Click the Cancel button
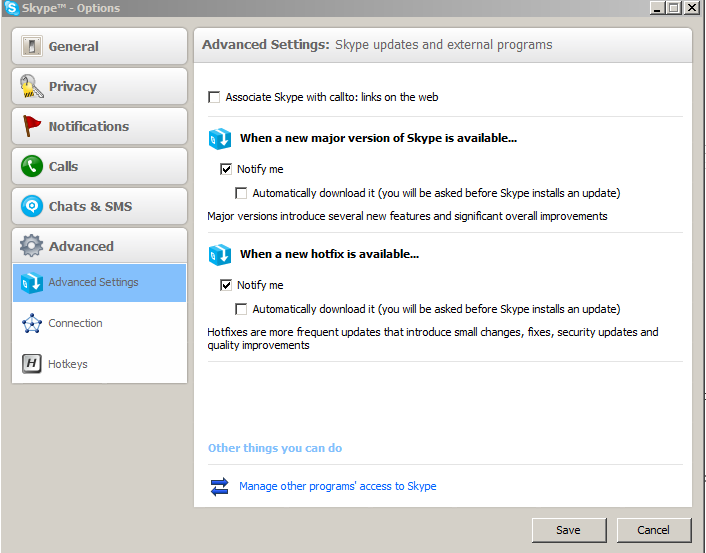Viewport: 706px width, 553px height. click(x=653, y=530)
